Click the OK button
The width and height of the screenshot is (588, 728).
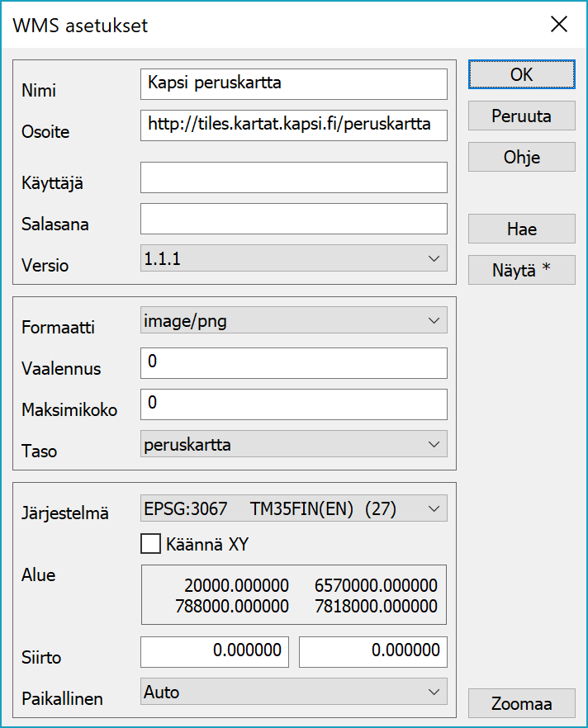click(521, 74)
